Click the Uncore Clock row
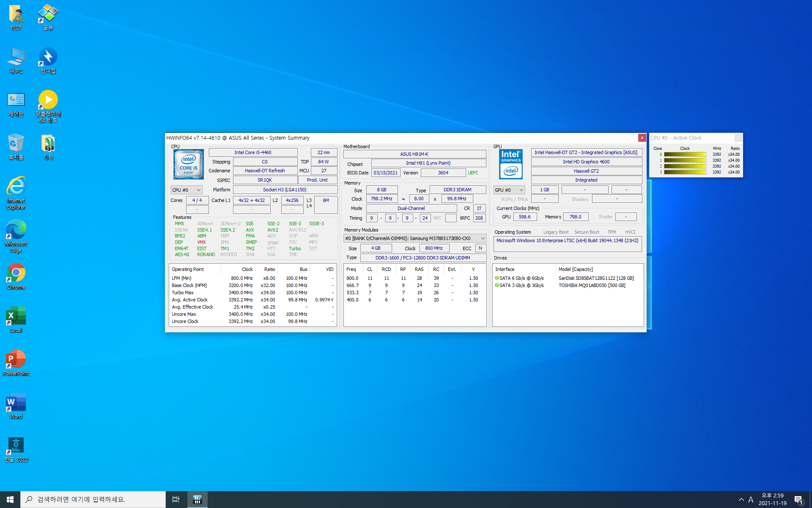The image size is (812, 508). pyautogui.click(x=252, y=321)
